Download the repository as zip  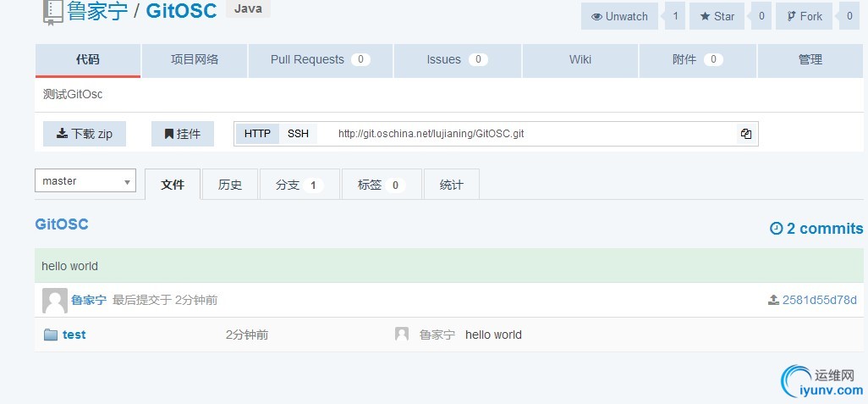click(x=85, y=134)
